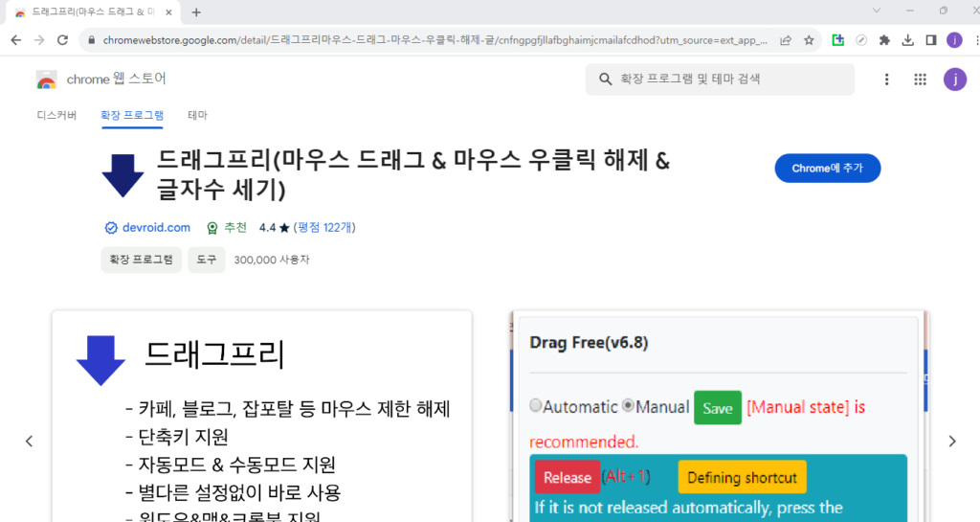Click the 4.4 star rating
Viewport: 980px width, 522px height.
coord(275,228)
